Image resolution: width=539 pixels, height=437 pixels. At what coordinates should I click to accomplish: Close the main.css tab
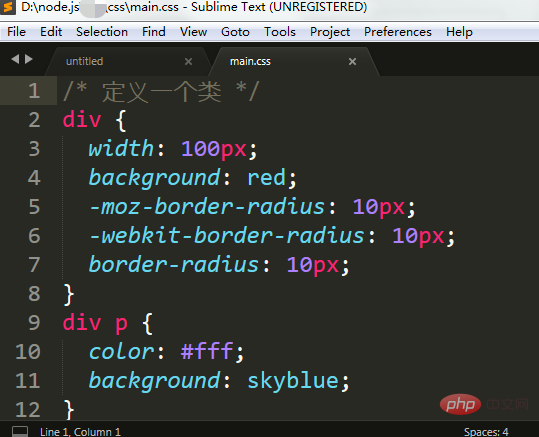pyautogui.click(x=352, y=62)
